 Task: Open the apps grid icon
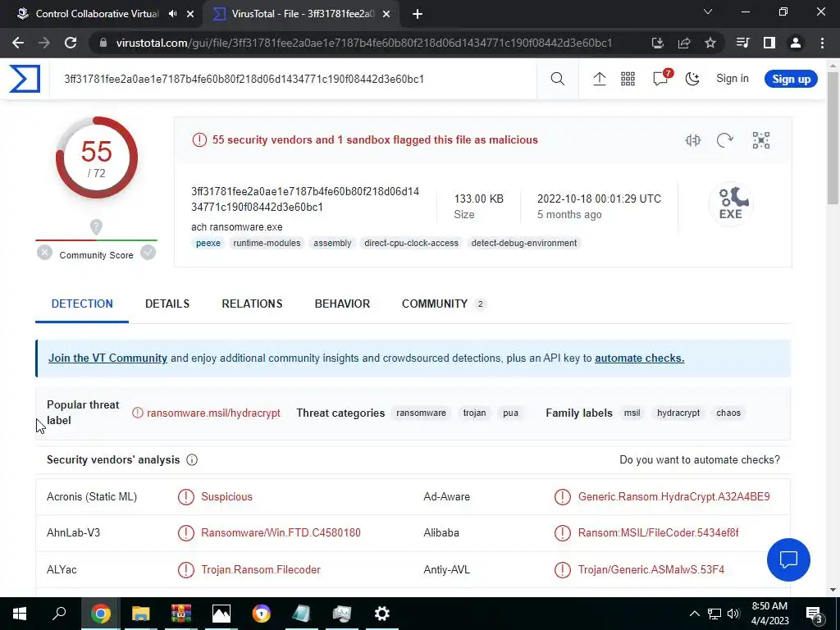628,80
